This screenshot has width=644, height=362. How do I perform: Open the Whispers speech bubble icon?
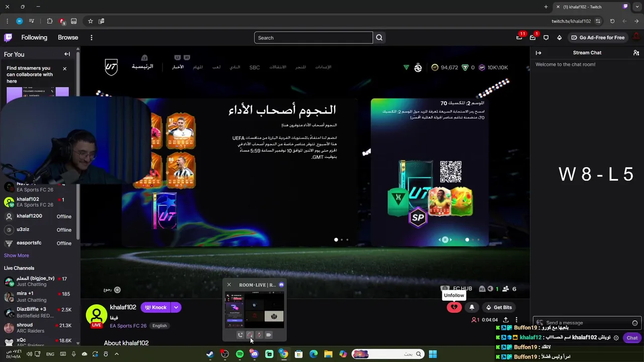[x=546, y=37]
